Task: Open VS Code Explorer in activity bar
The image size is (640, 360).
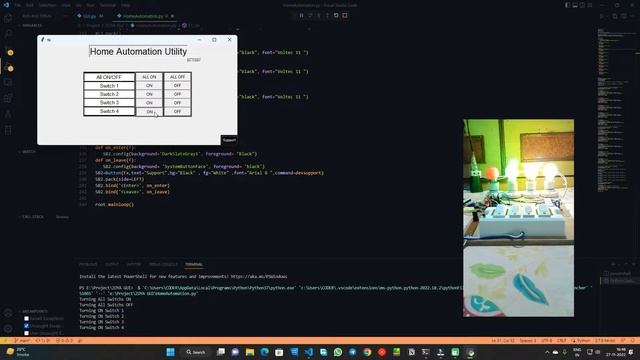Action: (8, 18)
